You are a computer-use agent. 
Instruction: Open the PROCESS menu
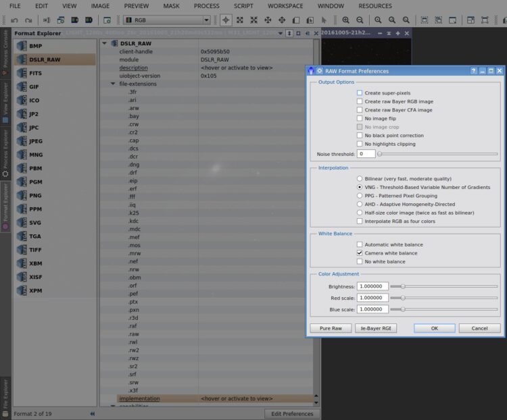[x=207, y=6]
